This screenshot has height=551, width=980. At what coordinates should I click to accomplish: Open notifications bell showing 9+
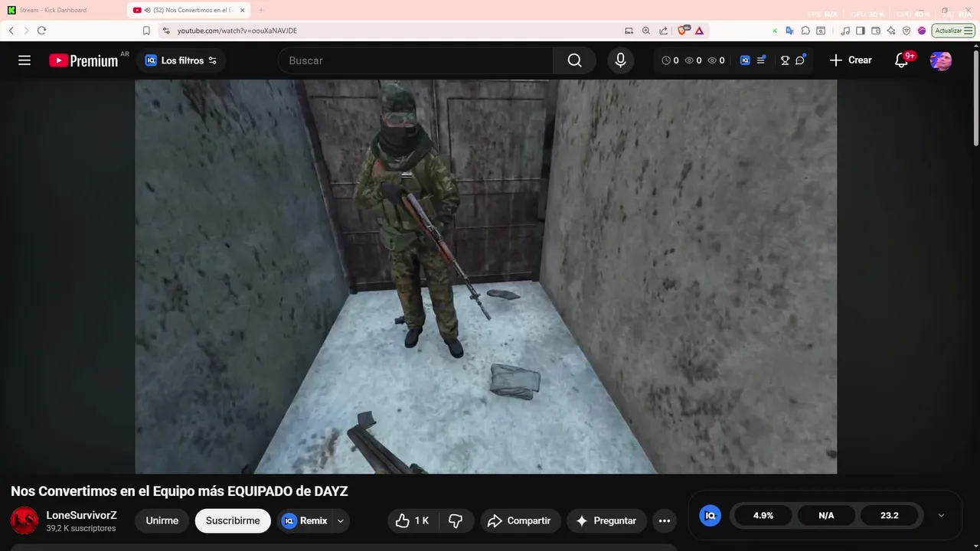pos(902,60)
